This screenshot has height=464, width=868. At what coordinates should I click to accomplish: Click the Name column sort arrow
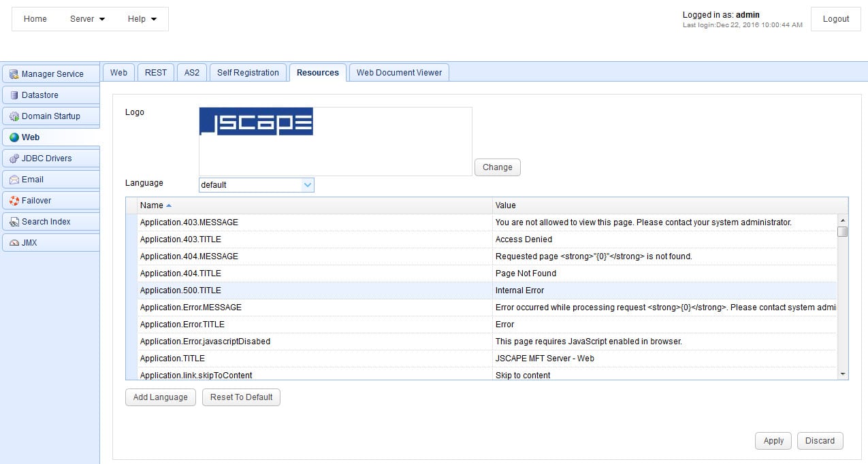click(169, 205)
